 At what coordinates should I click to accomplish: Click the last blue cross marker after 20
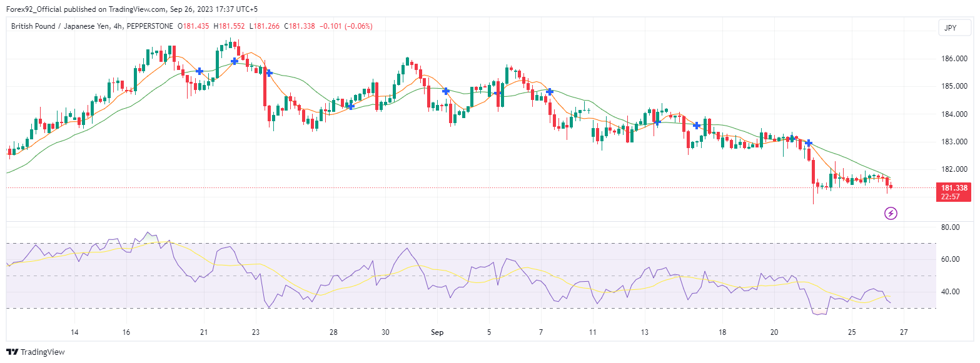(808, 143)
